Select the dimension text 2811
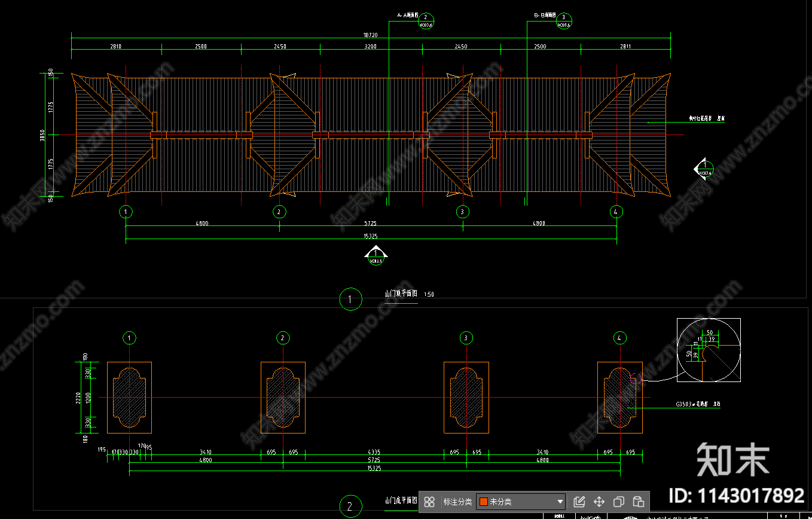 pyautogui.click(x=625, y=46)
